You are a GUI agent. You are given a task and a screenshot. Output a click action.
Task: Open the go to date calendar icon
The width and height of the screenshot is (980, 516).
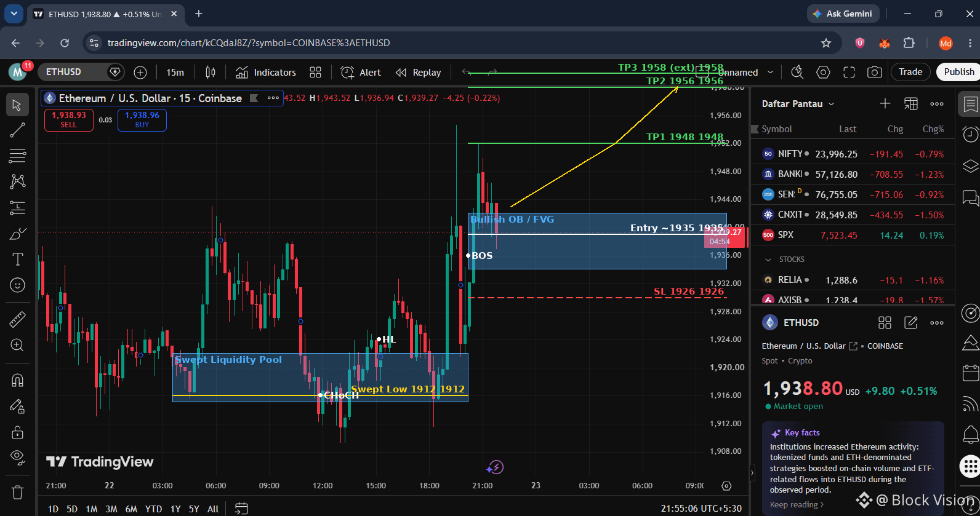(241, 509)
